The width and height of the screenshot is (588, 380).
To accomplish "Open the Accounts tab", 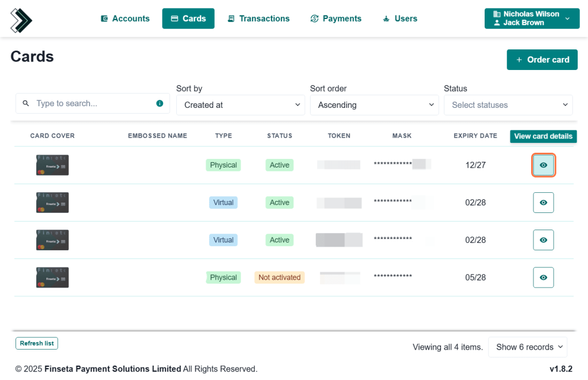I will coord(125,18).
